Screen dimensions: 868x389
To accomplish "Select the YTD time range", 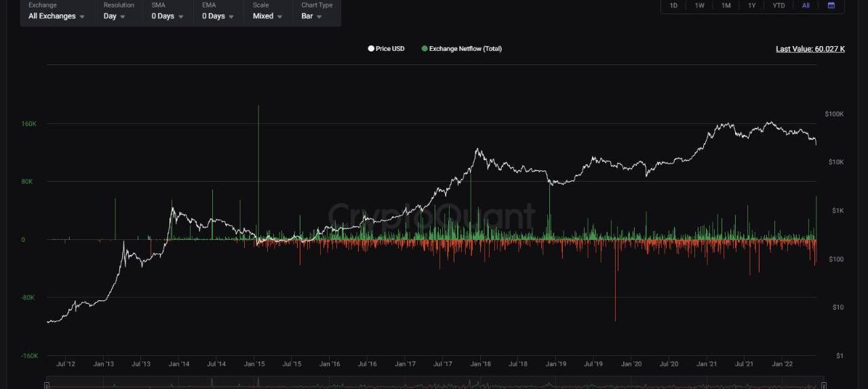I will (x=778, y=5).
